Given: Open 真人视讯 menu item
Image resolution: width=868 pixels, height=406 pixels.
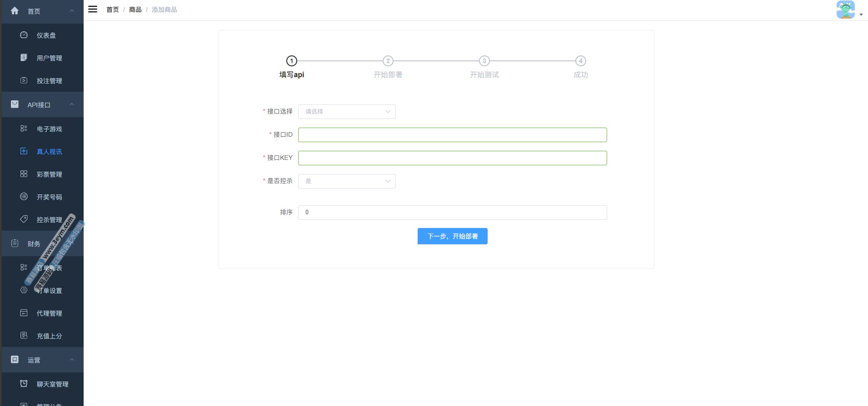Looking at the screenshot, I should (49, 152).
